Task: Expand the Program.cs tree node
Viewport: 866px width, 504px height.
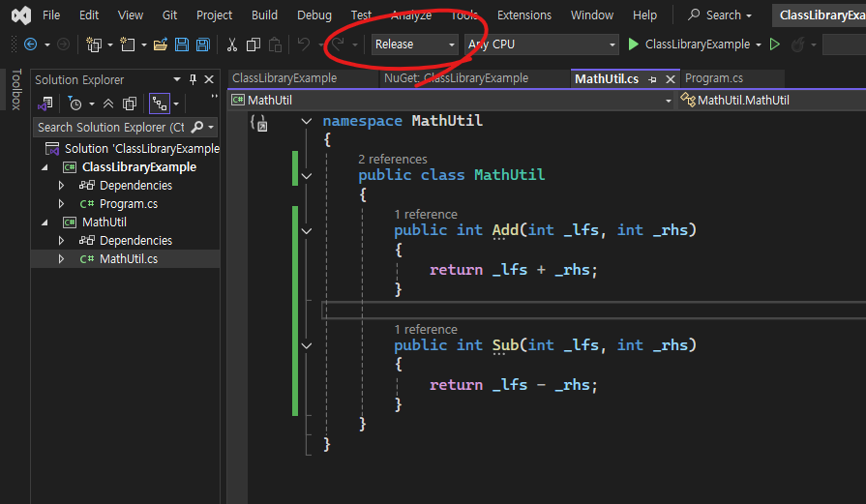Action: [x=61, y=204]
